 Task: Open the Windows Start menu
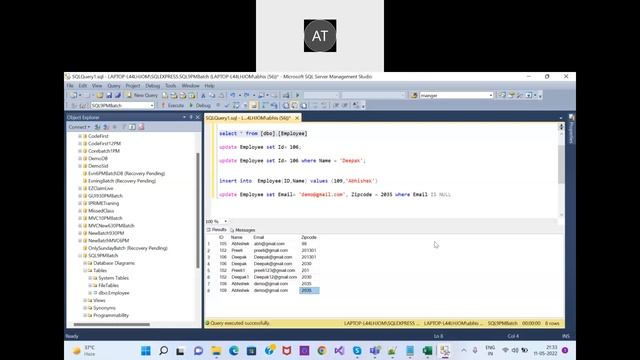(146, 351)
